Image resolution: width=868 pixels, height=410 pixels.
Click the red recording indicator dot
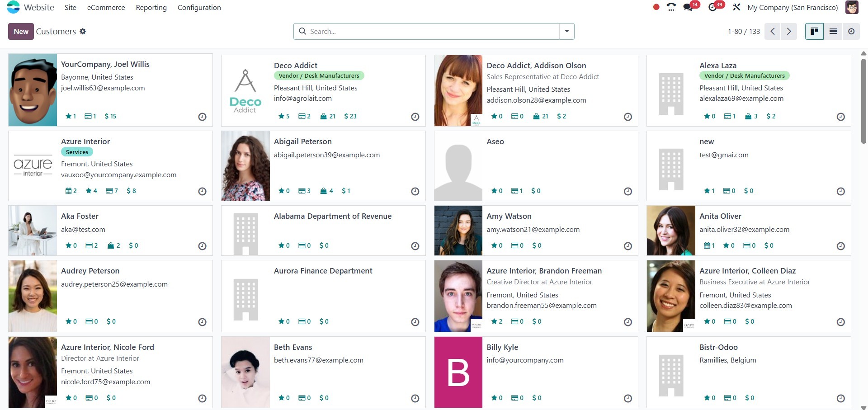coord(656,7)
